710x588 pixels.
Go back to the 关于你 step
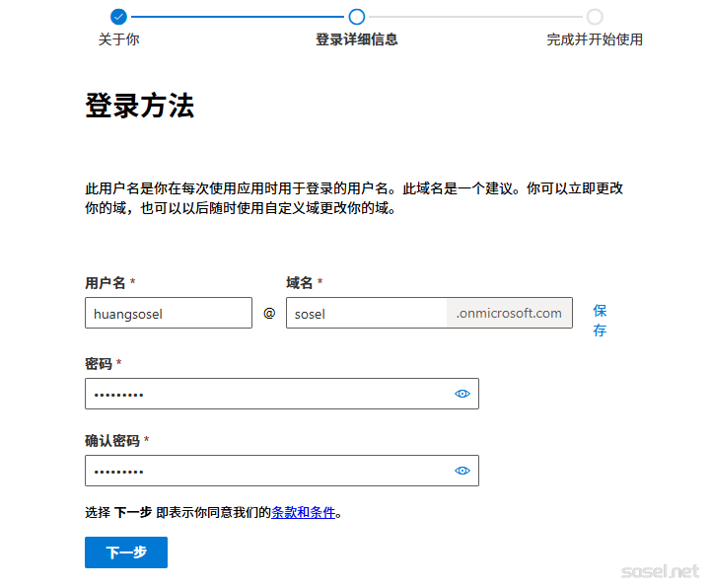[118, 39]
